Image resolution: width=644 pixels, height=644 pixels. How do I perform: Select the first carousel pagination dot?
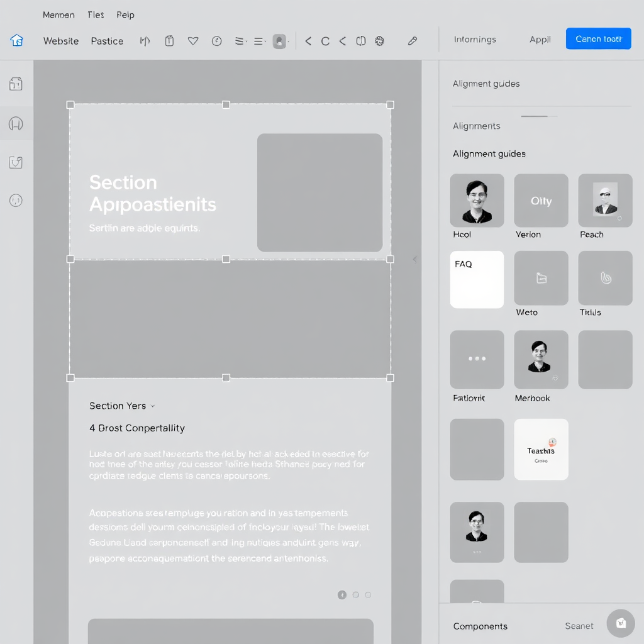click(x=342, y=595)
